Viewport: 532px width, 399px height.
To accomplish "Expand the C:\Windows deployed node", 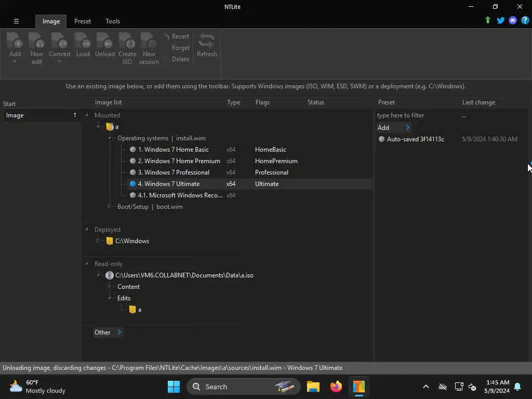I will point(98,241).
